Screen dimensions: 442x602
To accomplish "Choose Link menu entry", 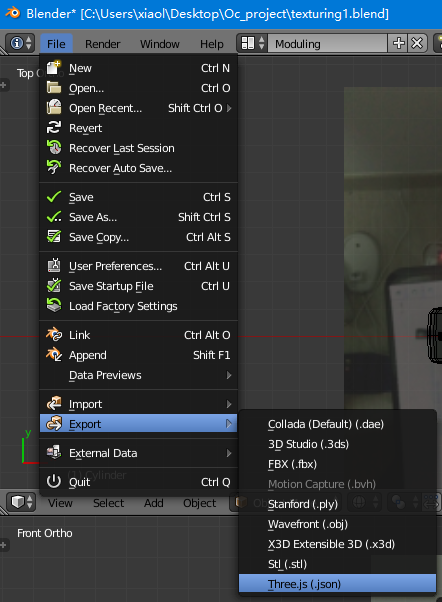I will click(x=139, y=335).
